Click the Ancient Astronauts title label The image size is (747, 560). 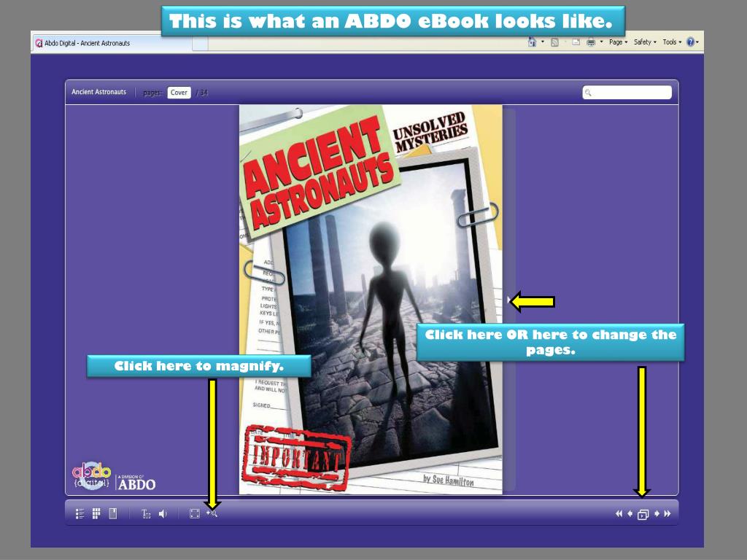coord(99,92)
